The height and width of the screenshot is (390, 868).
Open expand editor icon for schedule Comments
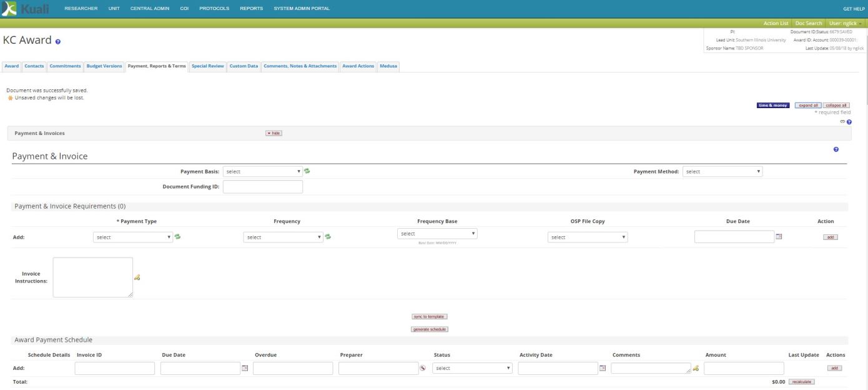click(x=695, y=369)
